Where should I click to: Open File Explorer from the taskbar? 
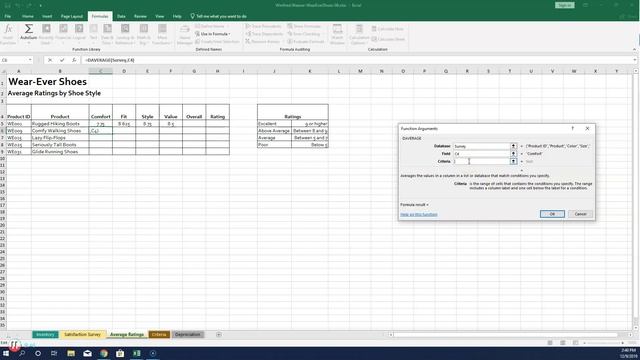71,353
